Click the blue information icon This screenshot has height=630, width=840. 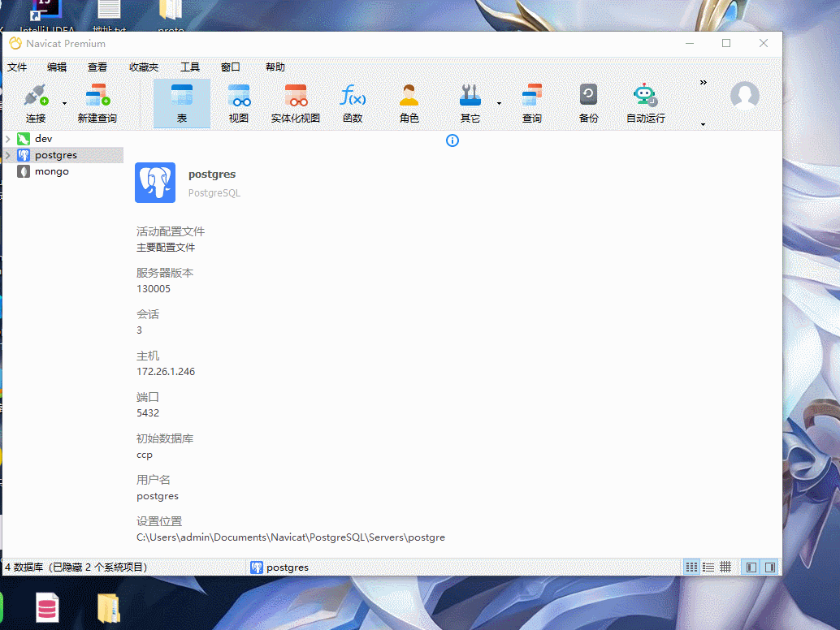452,140
